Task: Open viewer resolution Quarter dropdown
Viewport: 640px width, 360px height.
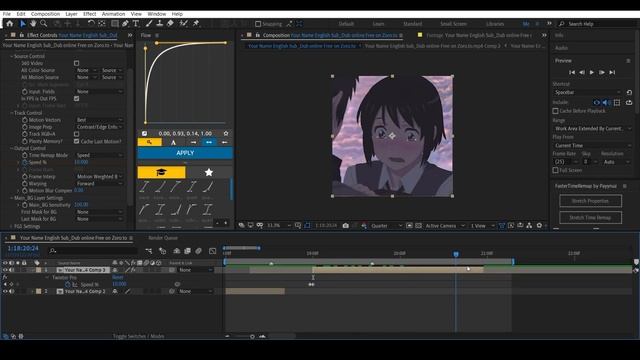Action: click(x=386, y=226)
